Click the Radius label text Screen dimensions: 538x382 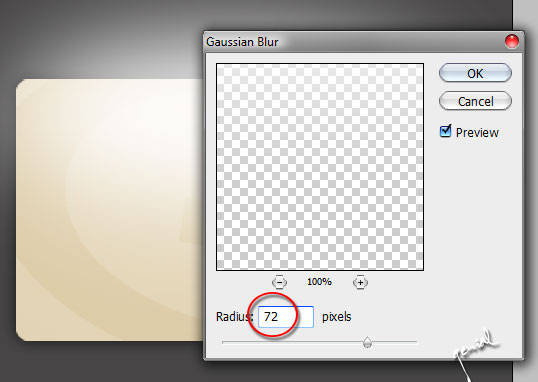click(234, 316)
